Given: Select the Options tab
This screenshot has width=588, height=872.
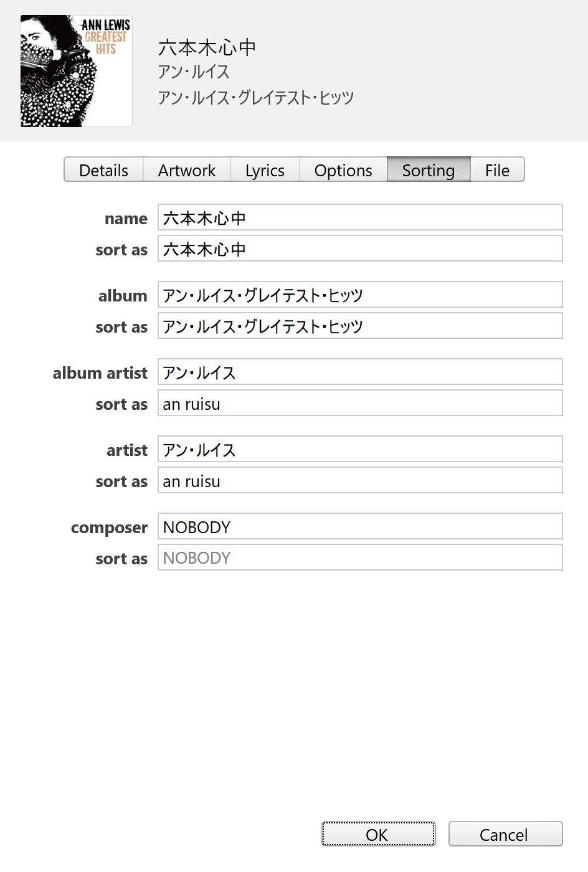Looking at the screenshot, I should point(343,170).
